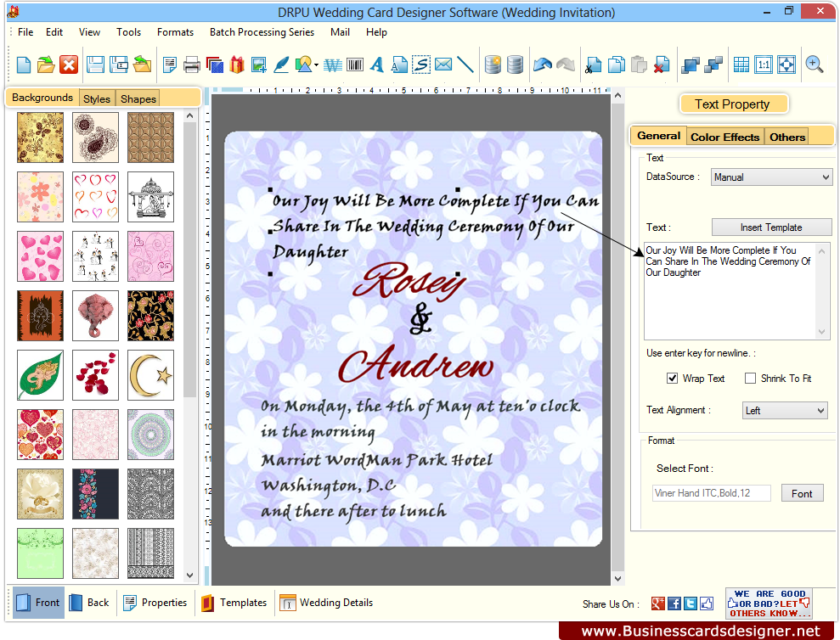This screenshot has height=640, width=840.
Task: Open Wedding Details at bottom
Action: pos(326,603)
